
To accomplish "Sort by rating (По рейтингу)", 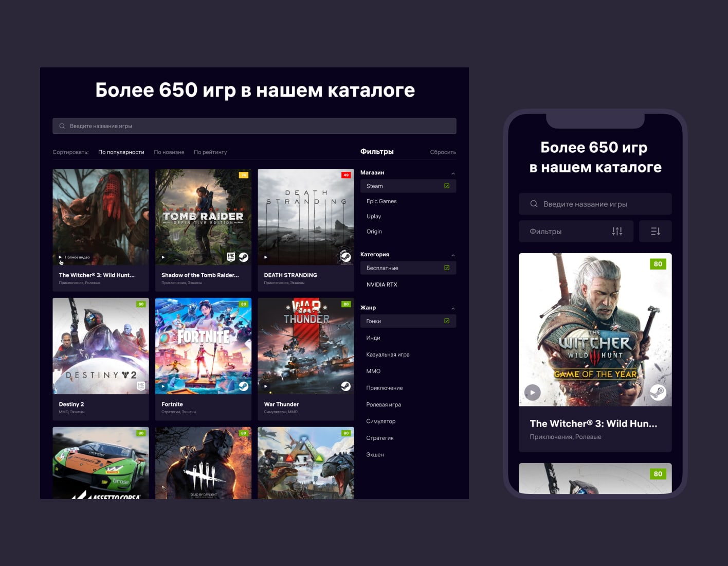I will (x=210, y=152).
